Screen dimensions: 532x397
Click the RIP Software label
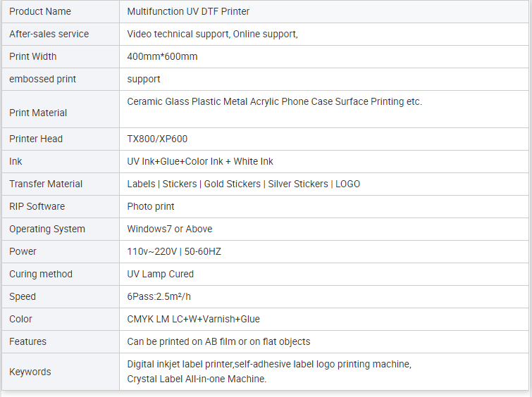(37, 206)
